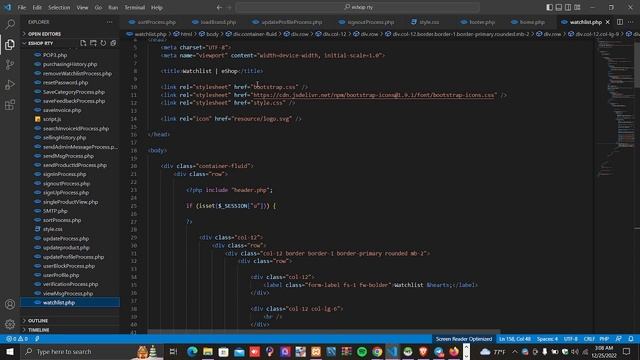This screenshot has height=360, width=640.
Task: Create new folder in ESHOP RTY
Action: 93,43
